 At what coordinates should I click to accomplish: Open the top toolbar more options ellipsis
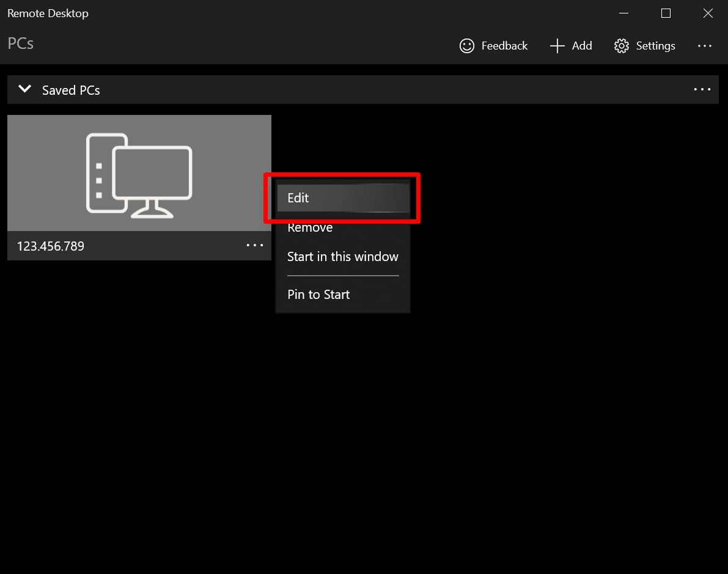pyautogui.click(x=704, y=45)
